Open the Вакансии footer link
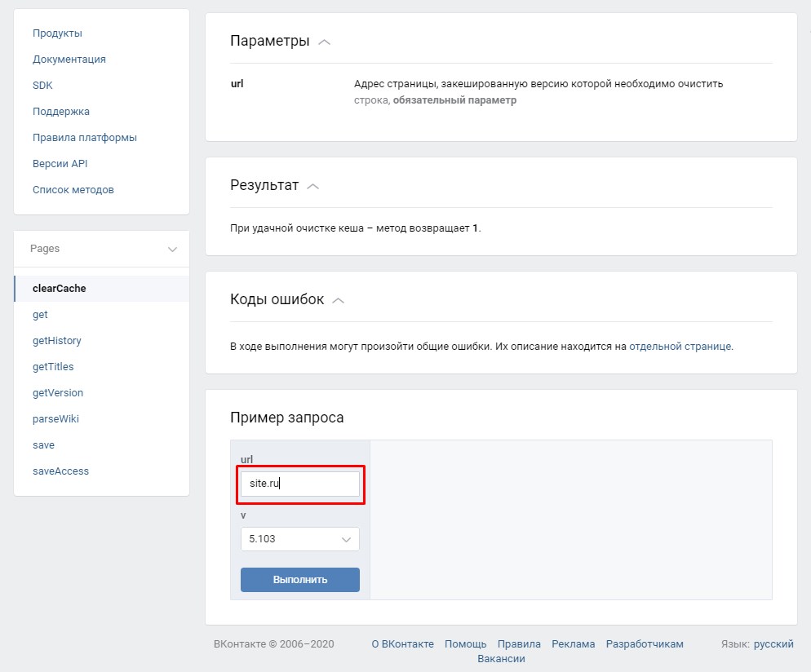Image resolution: width=811 pixels, height=672 pixels. click(x=501, y=659)
